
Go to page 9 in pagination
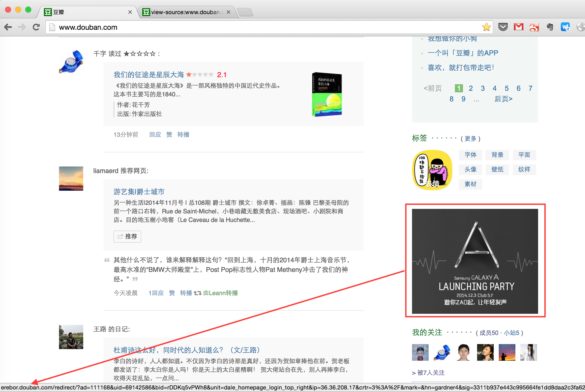463,99
